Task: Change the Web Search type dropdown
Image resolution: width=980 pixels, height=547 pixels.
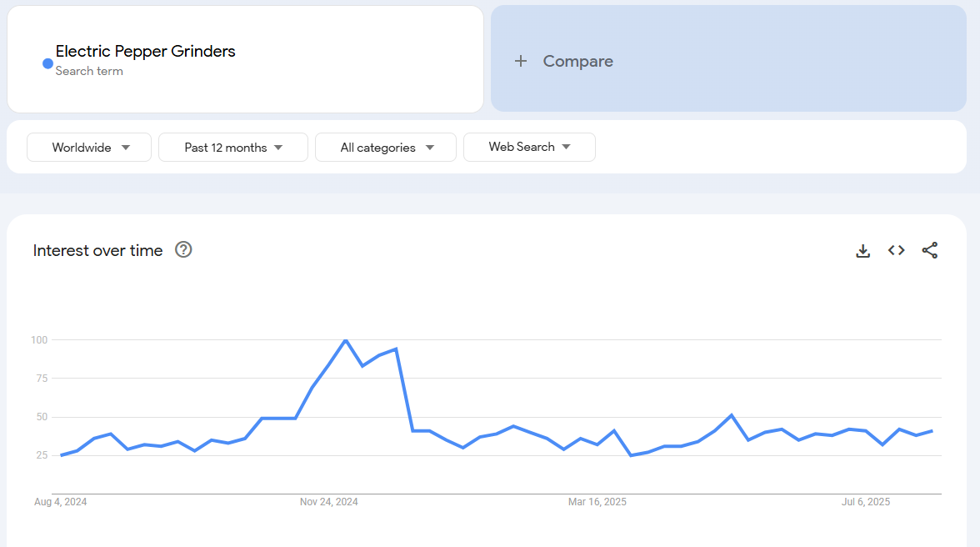Action: (x=529, y=147)
